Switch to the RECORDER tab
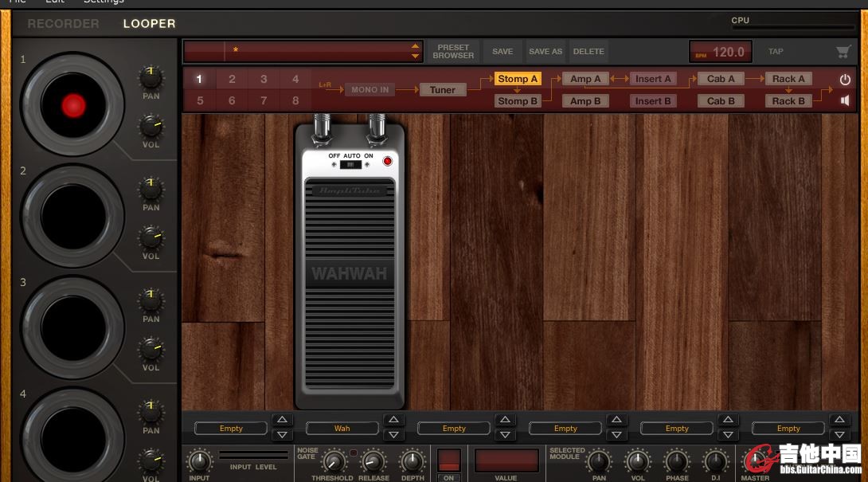This screenshot has width=868, height=482. (63, 24)
